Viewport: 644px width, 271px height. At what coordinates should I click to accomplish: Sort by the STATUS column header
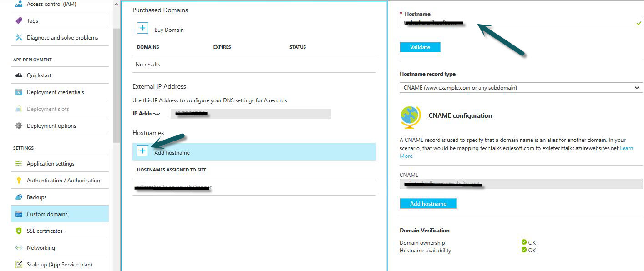[298, 47]
